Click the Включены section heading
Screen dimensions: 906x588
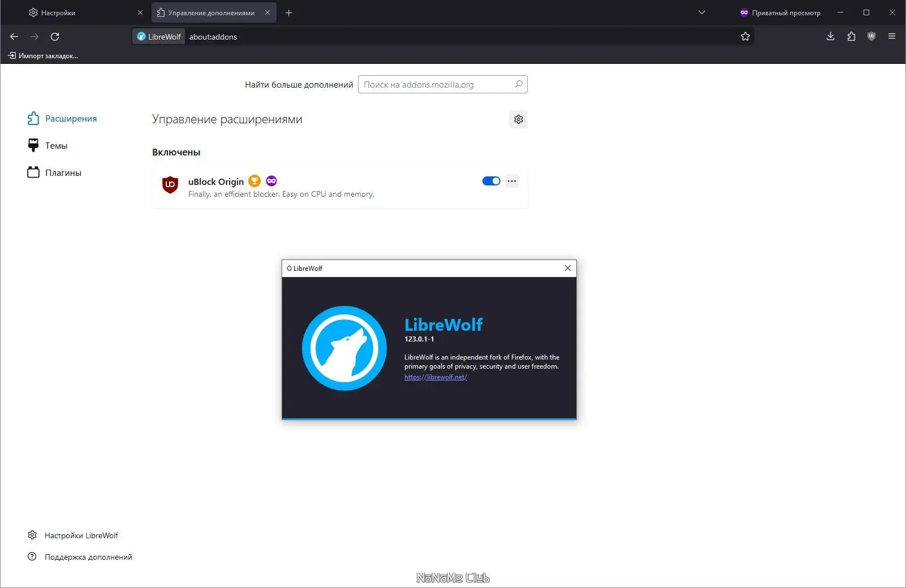176,152
